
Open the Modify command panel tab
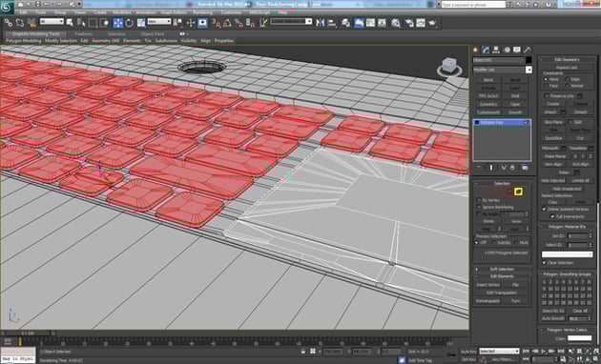click(x=486, y=50)
